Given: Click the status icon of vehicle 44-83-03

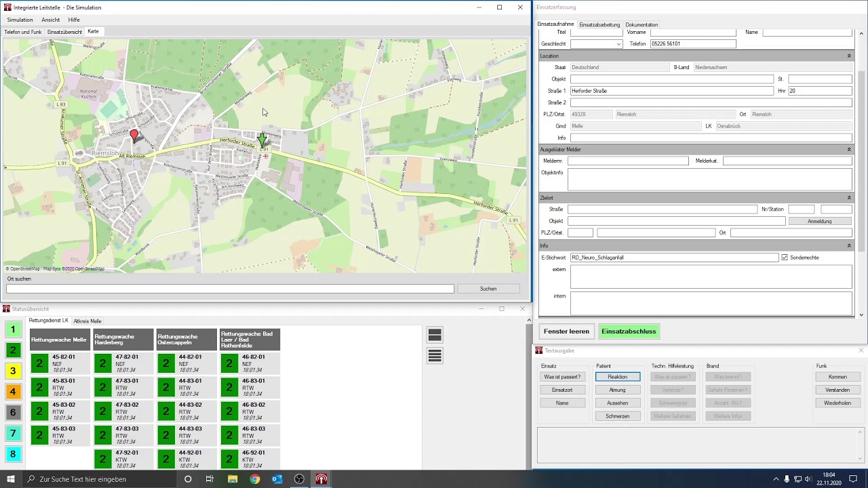Looking at the screenshot, I should tap(165, 435).
